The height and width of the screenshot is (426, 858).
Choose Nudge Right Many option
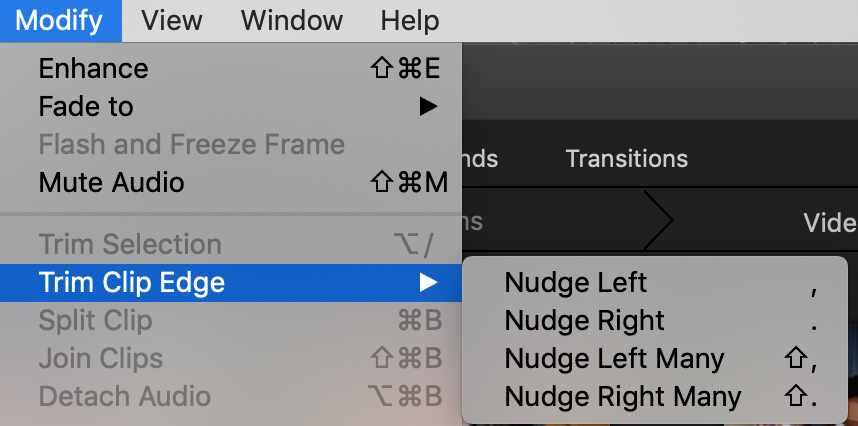coord(623,396)
